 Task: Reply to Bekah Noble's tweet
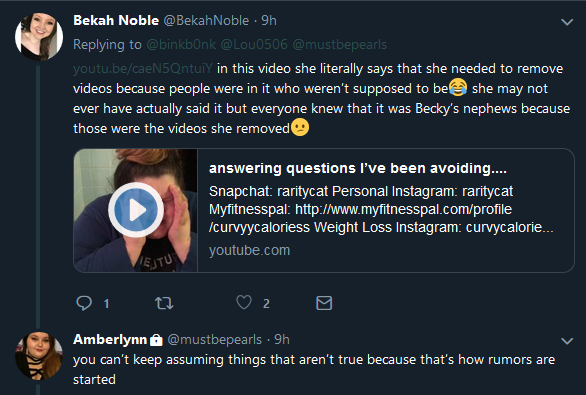(x=84, y=303)
